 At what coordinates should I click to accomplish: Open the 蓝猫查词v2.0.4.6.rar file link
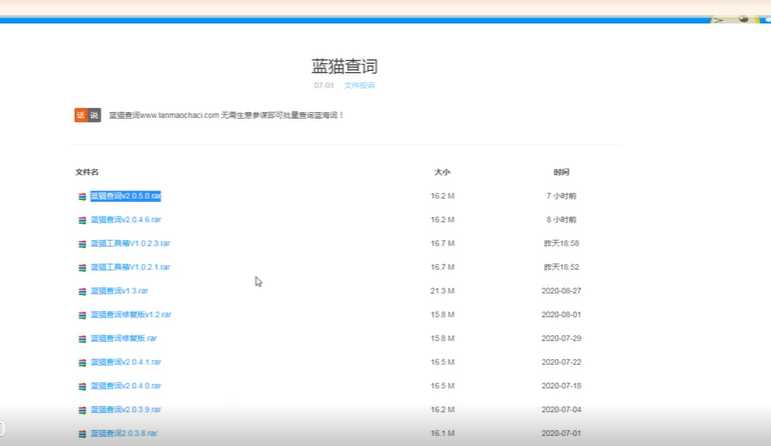point(126,220)
